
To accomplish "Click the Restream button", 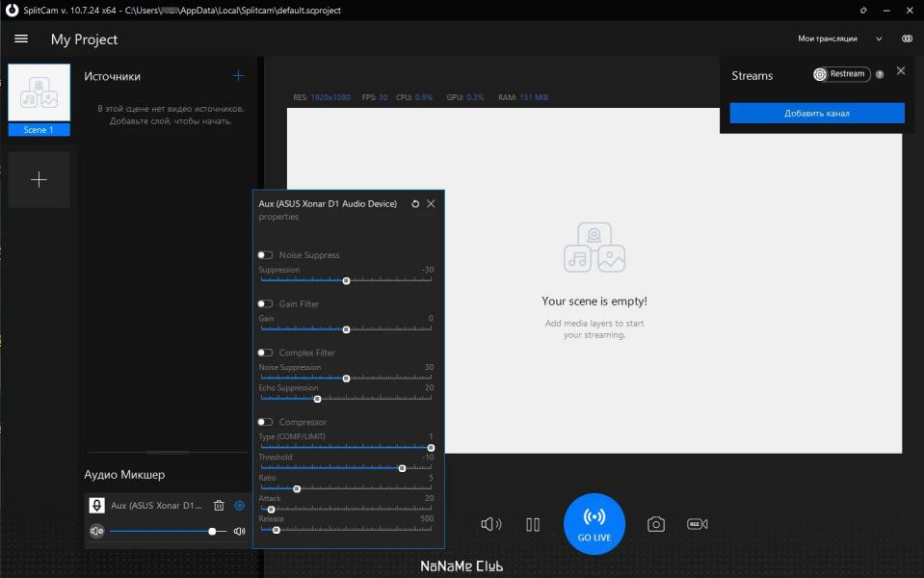I will click(841, 74).
